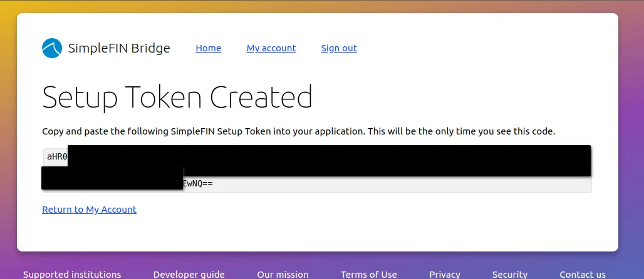The height and width of the screenshot is (279, 644).
Task: Click the SimpleFIN Bridge brand name text
Action: pyautogui.click(x=118, y=48)
